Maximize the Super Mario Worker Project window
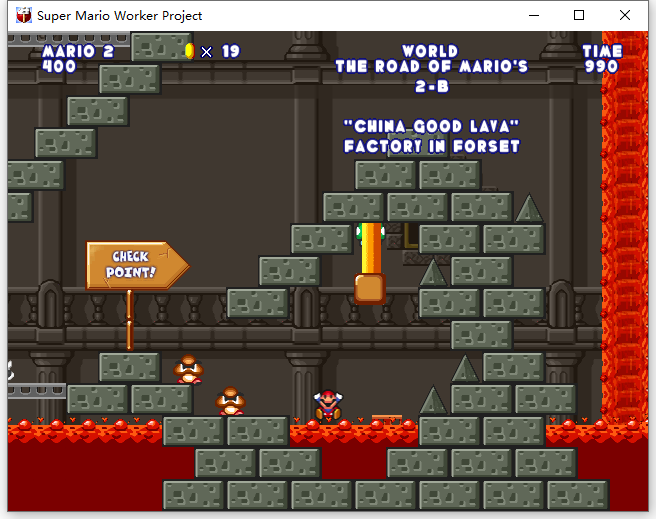The height and width of the screenshot is (519, 656). (579, 15)
